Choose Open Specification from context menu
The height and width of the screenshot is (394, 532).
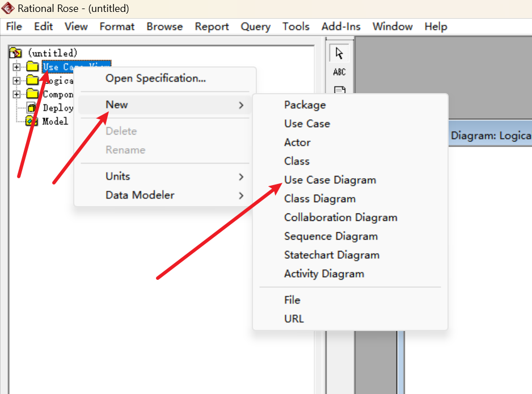(165, 78)
